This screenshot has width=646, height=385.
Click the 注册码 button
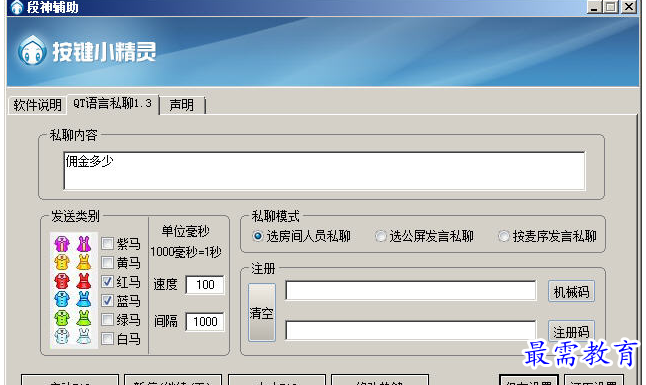[571, 331]
